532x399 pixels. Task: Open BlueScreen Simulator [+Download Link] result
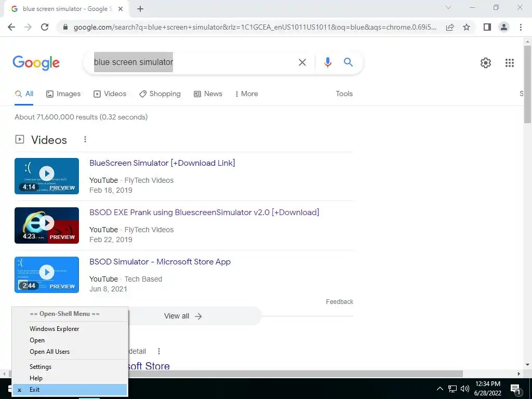162,163
